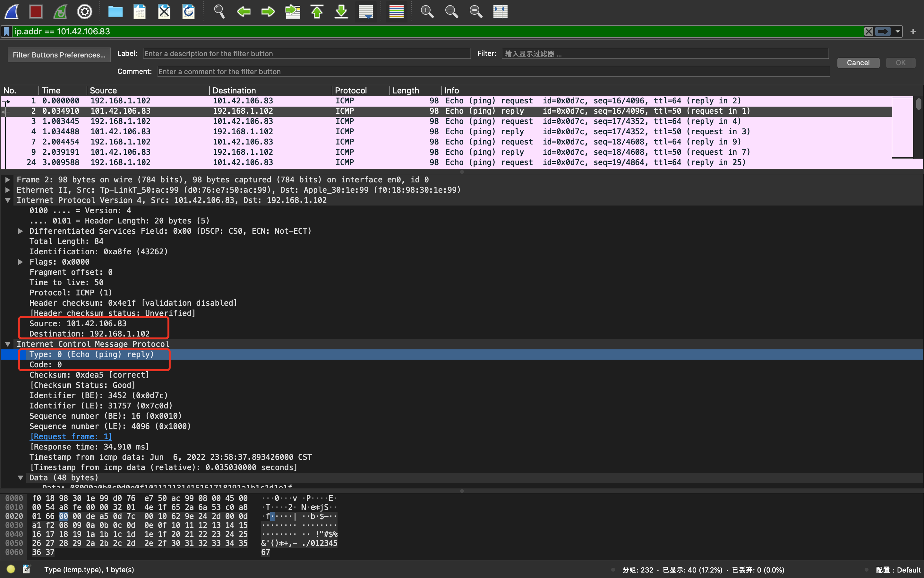Apply the display filter arrow button

(x=883, y=31)
